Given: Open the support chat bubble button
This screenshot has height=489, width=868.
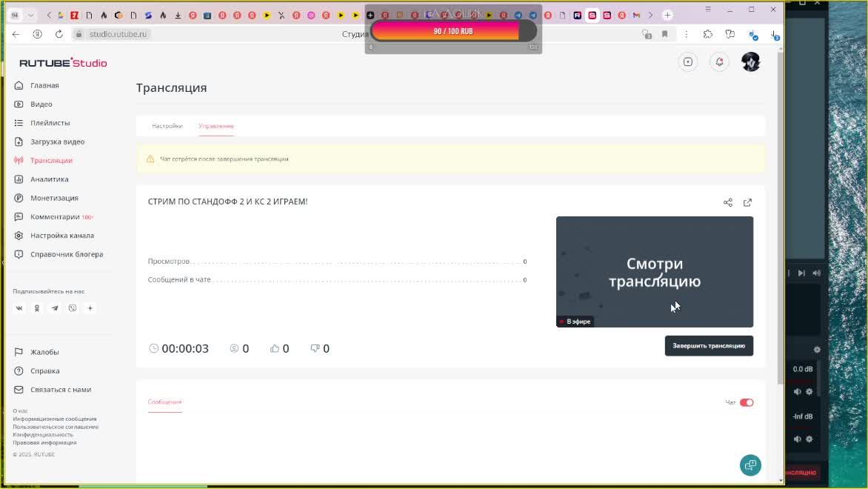Looking at the screenshot, I should point(750,465).
